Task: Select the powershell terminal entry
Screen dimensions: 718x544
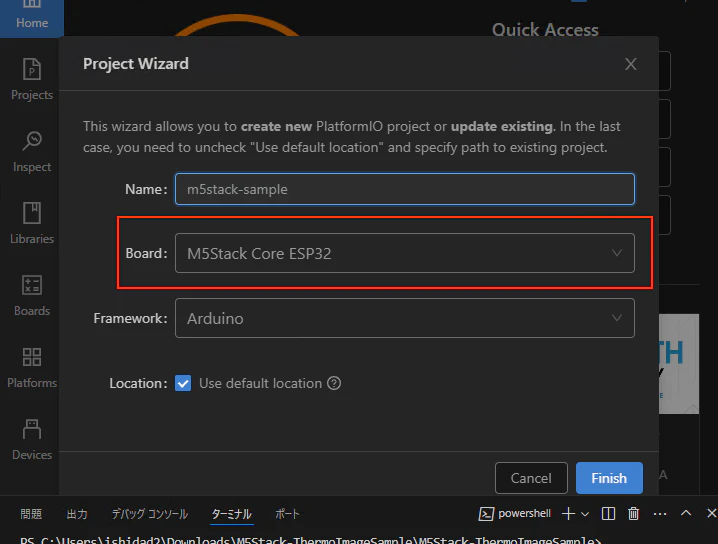Action: point(514,514)
